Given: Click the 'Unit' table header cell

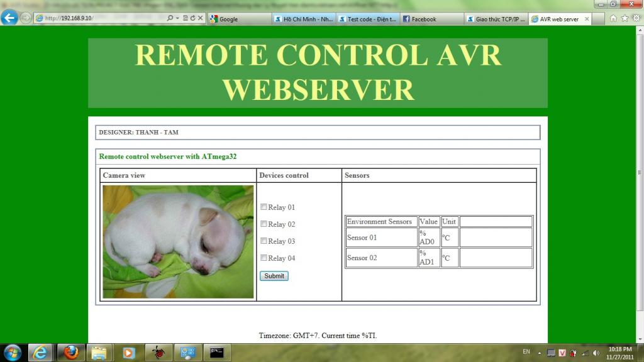Looking at the screenshot, I should pos(449,222).
